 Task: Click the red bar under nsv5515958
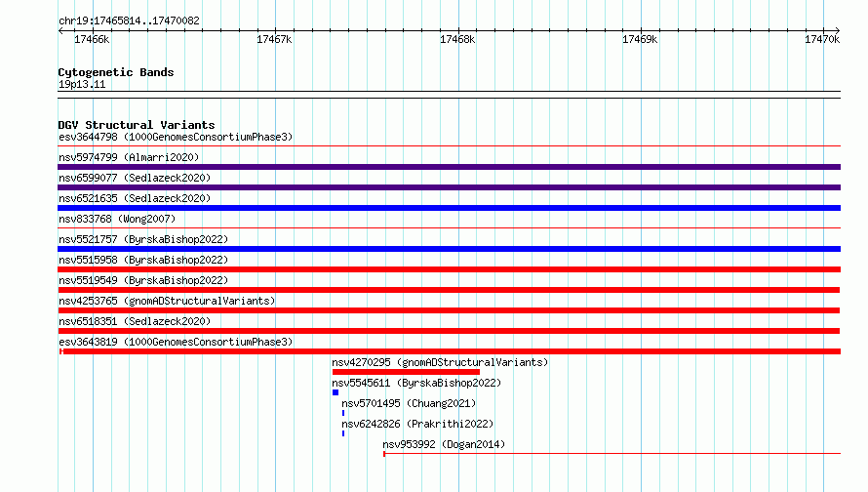tap(449, 269)
